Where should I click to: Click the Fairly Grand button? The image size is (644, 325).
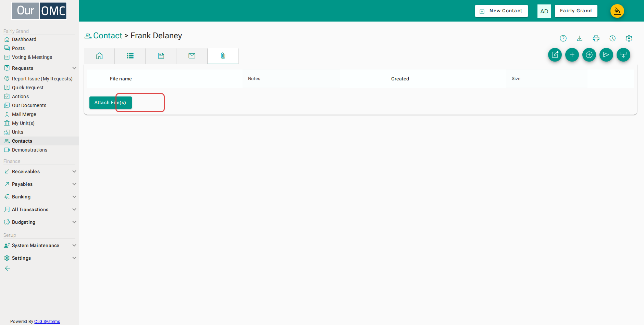576,11
